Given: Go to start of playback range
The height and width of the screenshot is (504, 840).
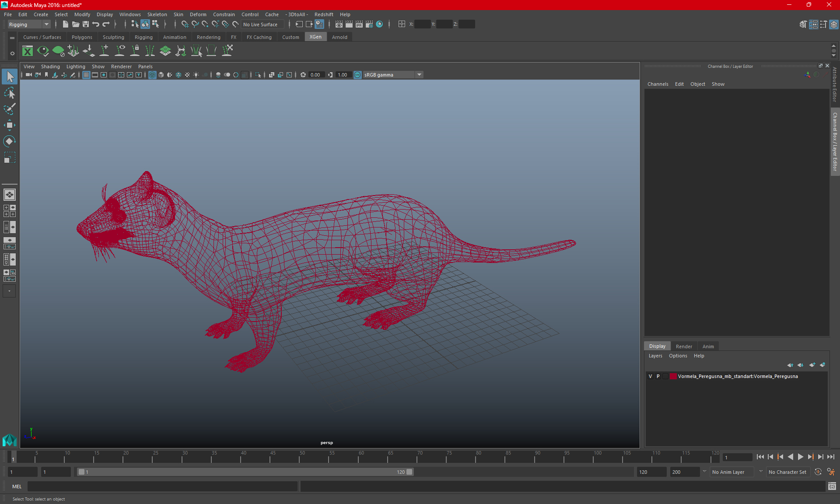Looking at the screenshot, I should (x=760, y=457).
